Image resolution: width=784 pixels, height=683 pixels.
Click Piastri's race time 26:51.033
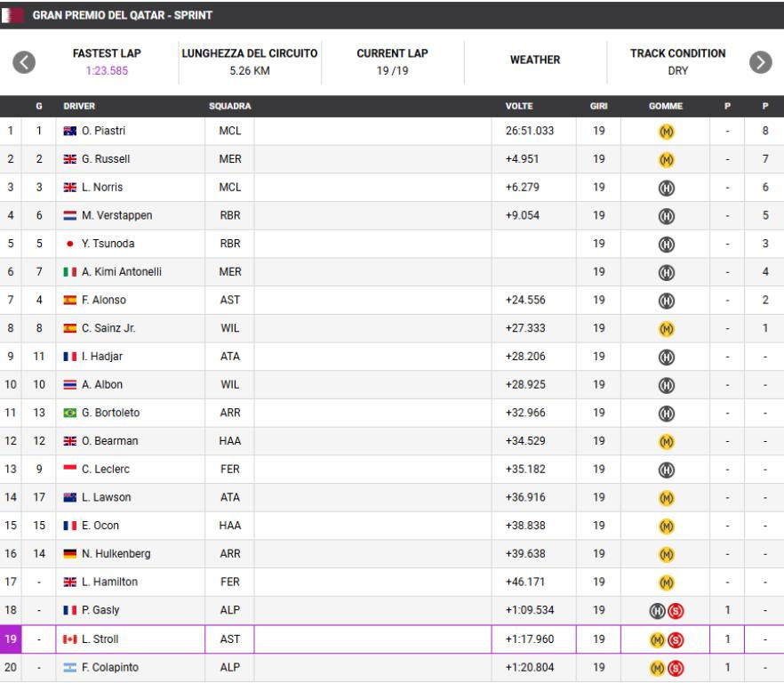tap(530, 131)
